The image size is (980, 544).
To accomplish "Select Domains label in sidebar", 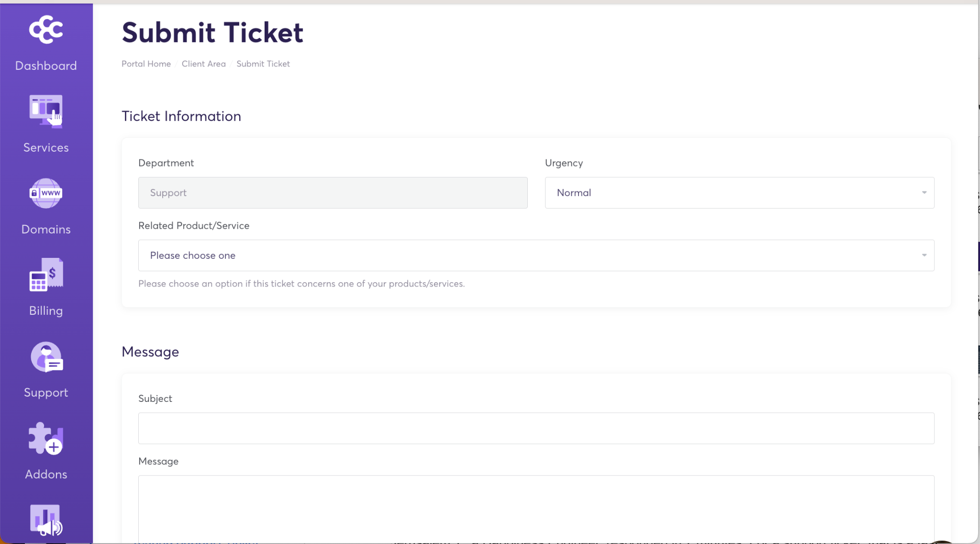I will coord(46,229).
